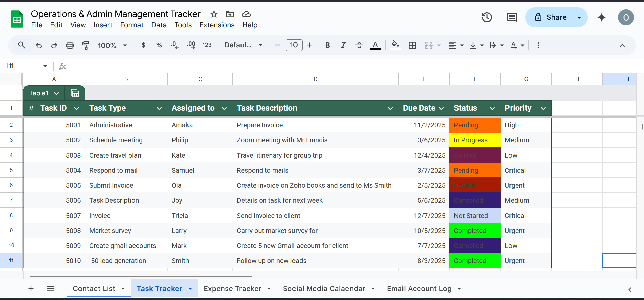This screenshot has height=300, width=644.
Task: Open more number formats 123
Action: coord(207,45)
